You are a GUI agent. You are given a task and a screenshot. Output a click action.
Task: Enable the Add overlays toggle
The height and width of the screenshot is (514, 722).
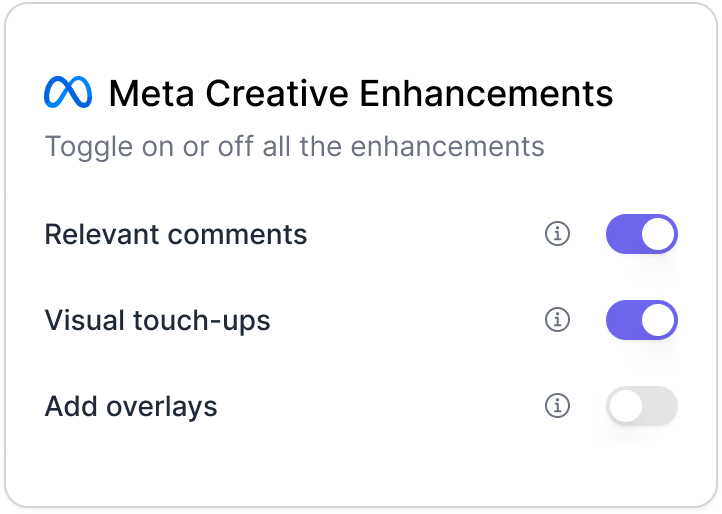[x=641, y=406]
